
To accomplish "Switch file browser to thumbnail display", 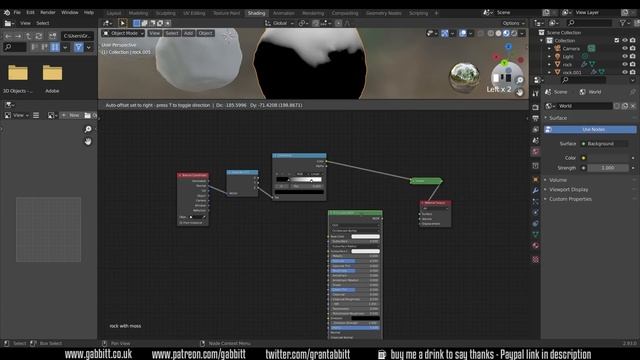I will click(55, 48).
